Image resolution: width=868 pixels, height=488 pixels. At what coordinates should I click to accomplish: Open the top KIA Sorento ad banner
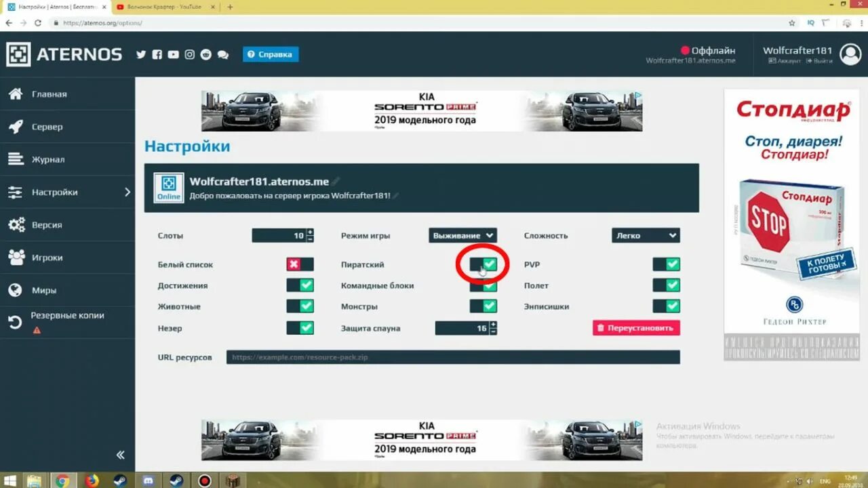(x=422, y=110)
